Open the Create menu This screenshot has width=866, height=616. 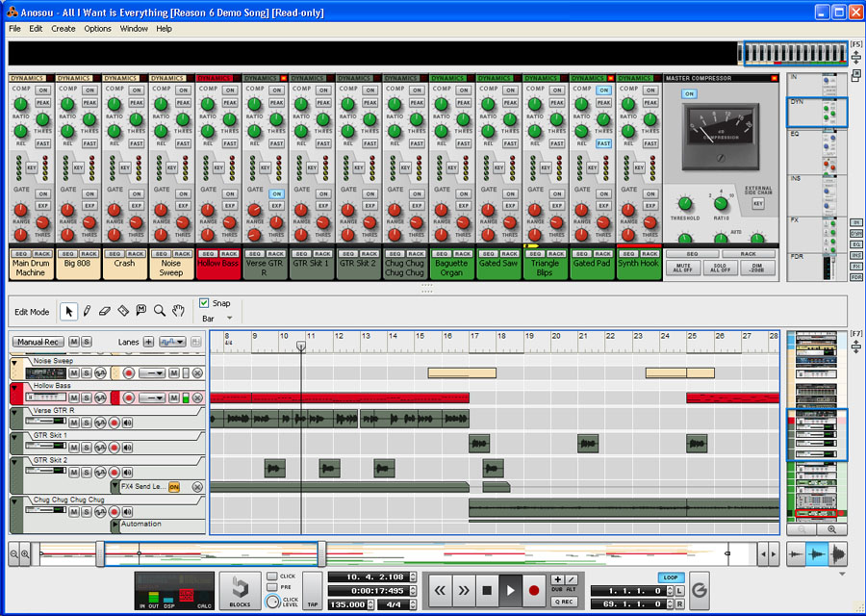tap(64, 29)
